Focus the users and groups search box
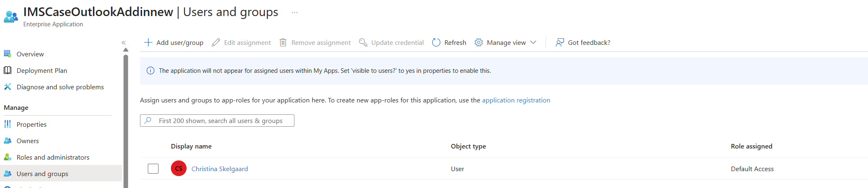Viewport: 868px width, 188px height. (x=217, y=121)
